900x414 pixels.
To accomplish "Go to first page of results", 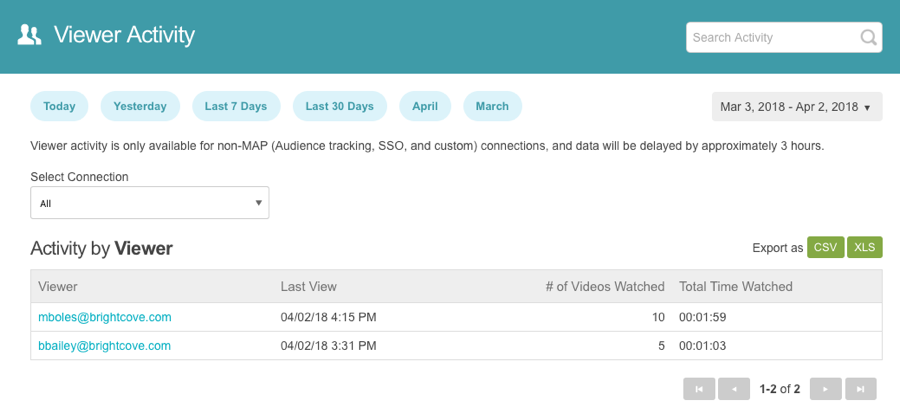I will click(699, 389).
